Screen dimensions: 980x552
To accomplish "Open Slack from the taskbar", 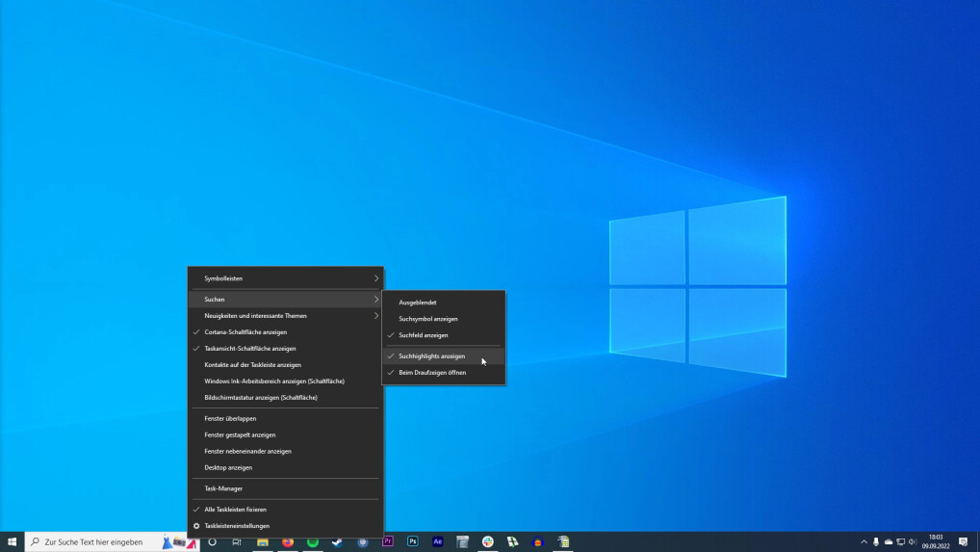I will [x=488, y=542].
